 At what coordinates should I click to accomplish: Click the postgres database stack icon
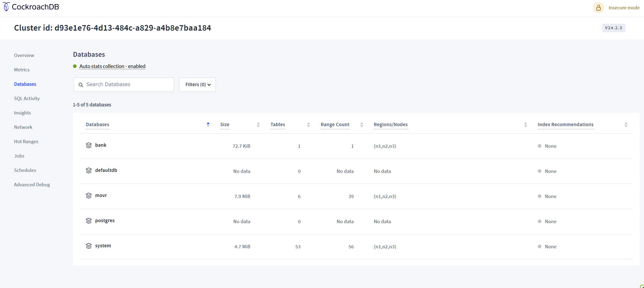(x=89, y=221)
